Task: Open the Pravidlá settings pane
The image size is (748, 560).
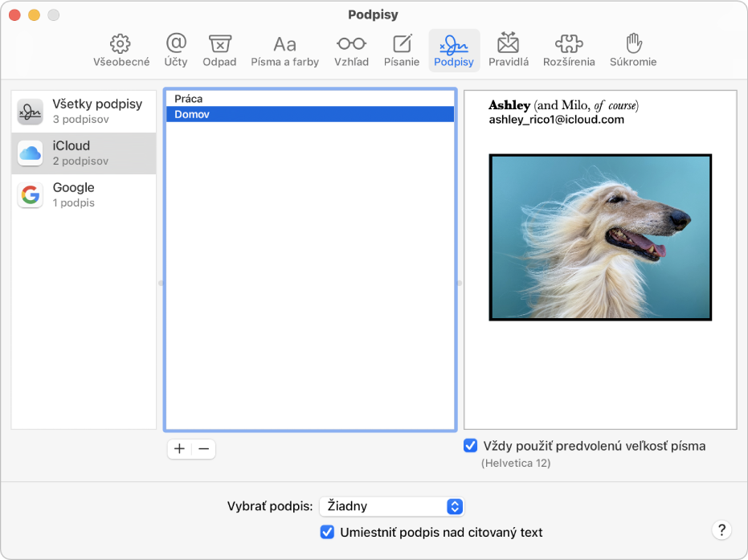Action: [x=508, y=48]
